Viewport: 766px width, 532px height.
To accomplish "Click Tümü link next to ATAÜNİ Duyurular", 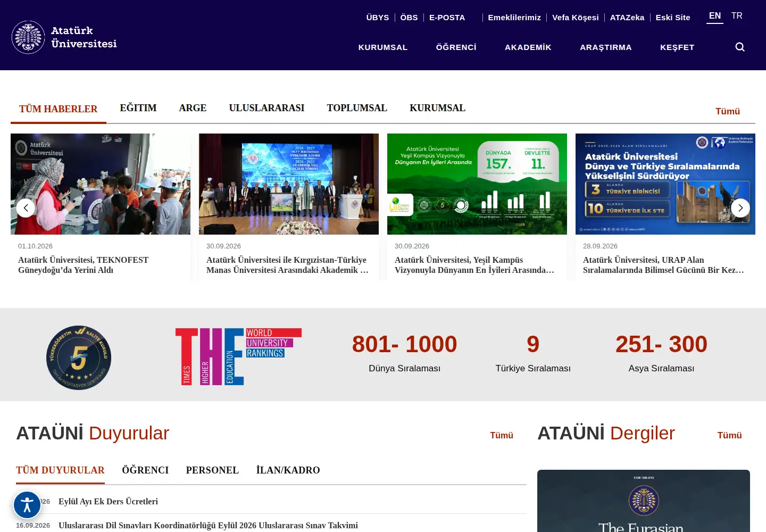I will pos(502,435).
